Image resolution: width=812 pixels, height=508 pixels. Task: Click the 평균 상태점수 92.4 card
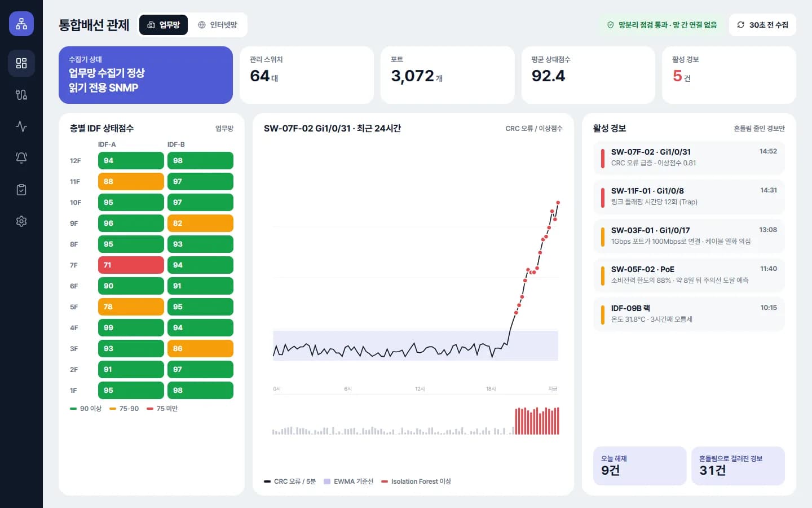588,75
